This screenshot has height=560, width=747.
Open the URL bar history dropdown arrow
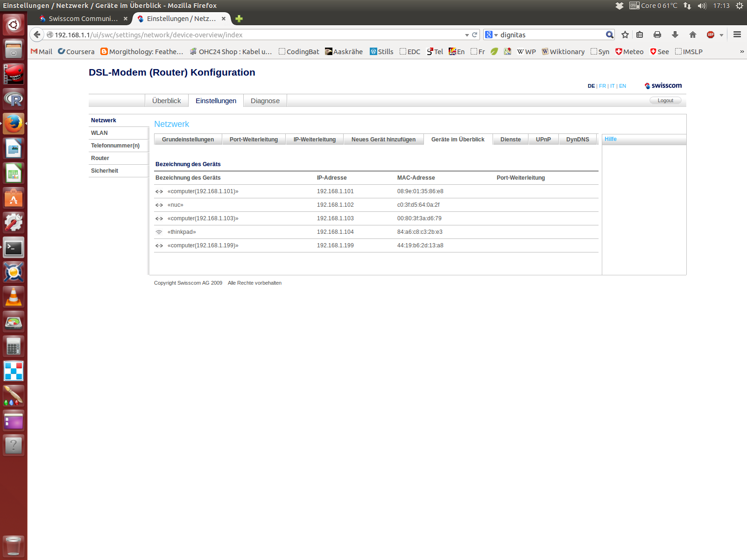(x=467, y=35)
